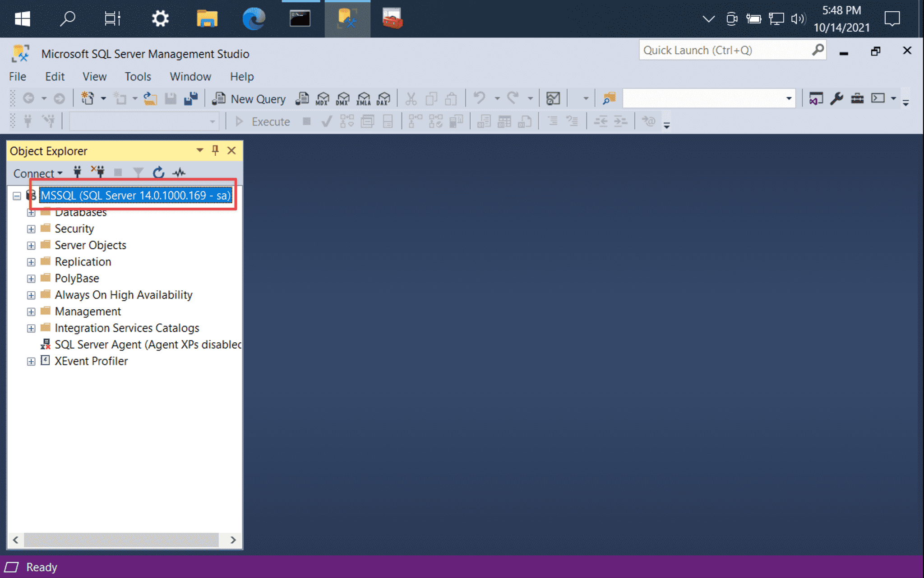Screen dimensions: 924x578
Task: Open the File menu
Action: click(18, 76)
